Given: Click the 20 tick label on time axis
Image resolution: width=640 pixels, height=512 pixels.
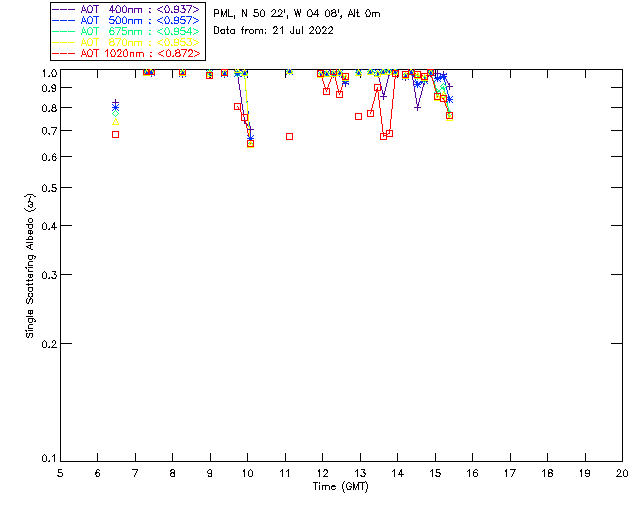Looking at the screenshot, I should 622,473.
